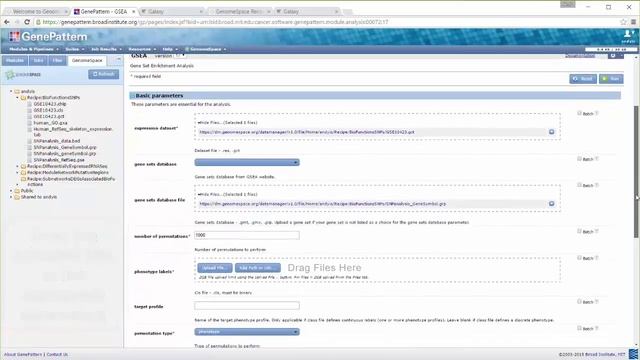Switch to GenomeSpace Recipe browser tab
This screenshot has width=640, height=360.
pyautogui.click(x=239, y=11)
